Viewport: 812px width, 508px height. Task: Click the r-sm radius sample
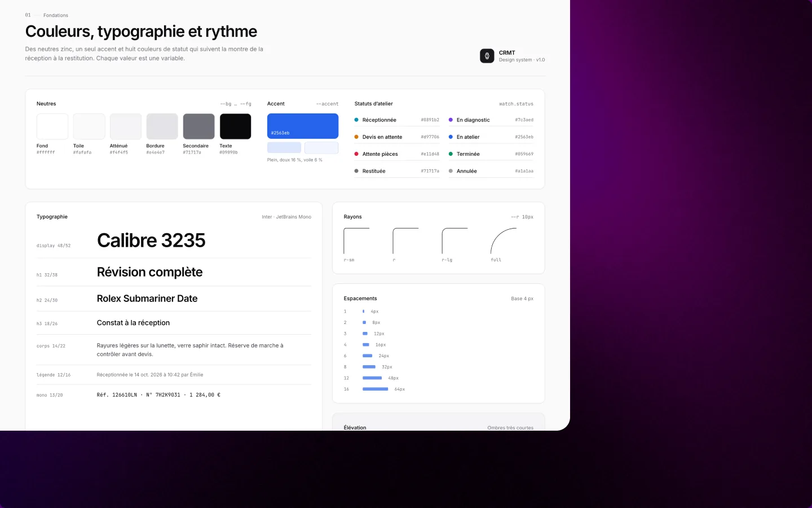coord(356,241)
